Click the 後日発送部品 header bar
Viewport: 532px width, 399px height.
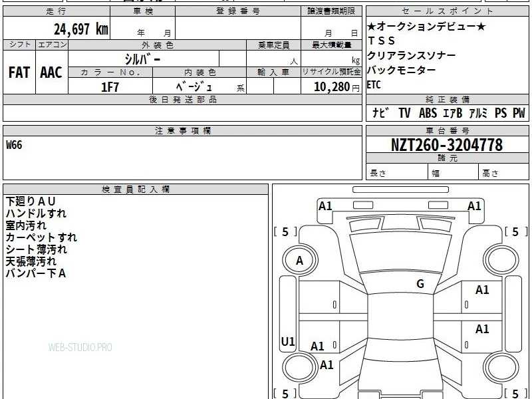182,99
